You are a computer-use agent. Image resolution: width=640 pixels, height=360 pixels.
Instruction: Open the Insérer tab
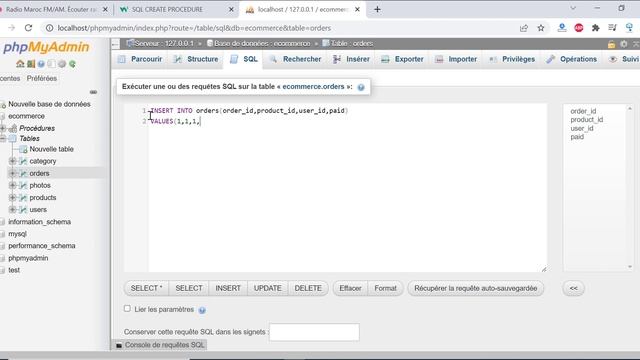click(x=351, y=59)
